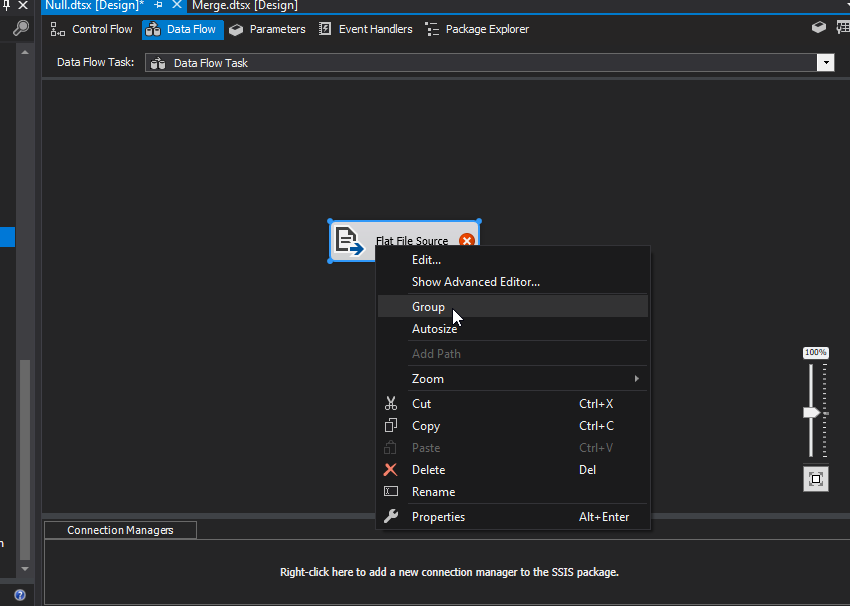Click the search magnifier icon in left sidebar
The width and height of the screenshot is (850, 606).
20,28
